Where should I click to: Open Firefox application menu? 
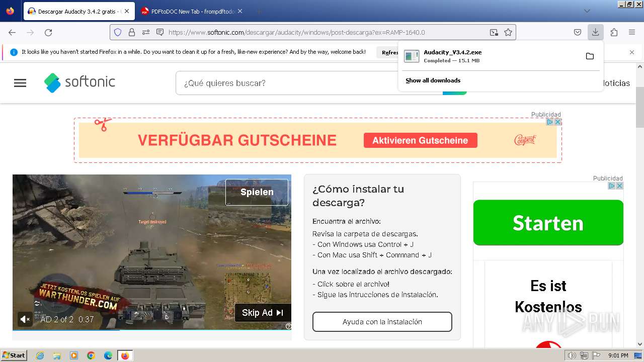pyautogui.click(x=632, y=32)
